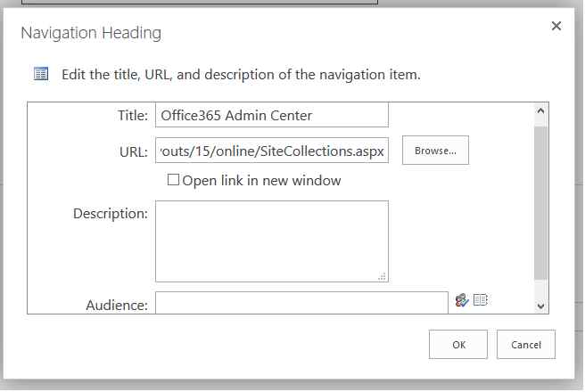
Task: Open the address book Browse icon
Action: pos(481,301)
